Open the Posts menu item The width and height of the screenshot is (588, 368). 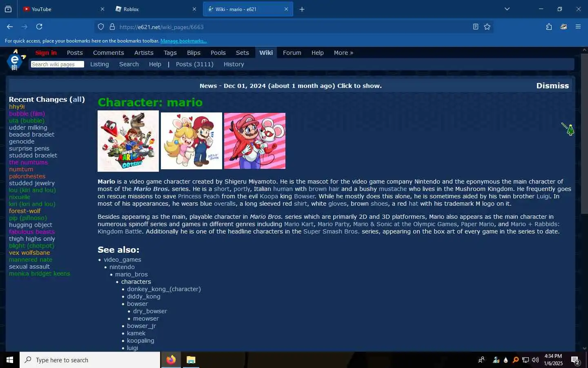coord(75,53)
